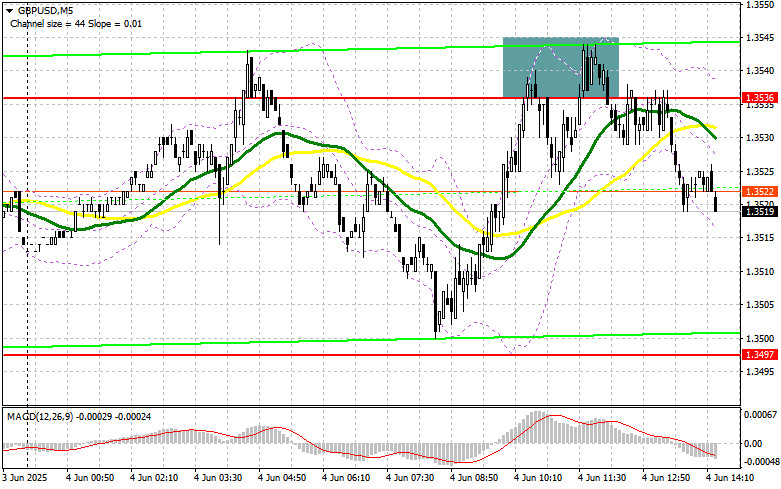Click the red 1.3497 price level tag

[x=759, y=355]
